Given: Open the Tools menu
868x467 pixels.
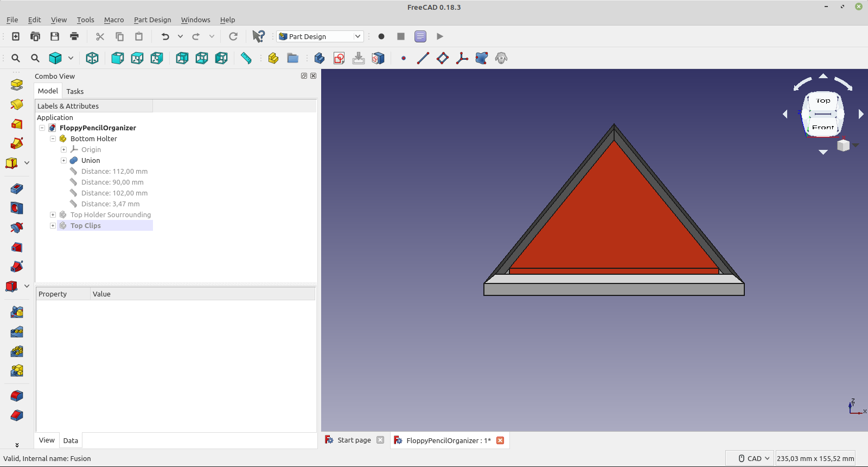Looking at the screenshot, I should [85, 20].
